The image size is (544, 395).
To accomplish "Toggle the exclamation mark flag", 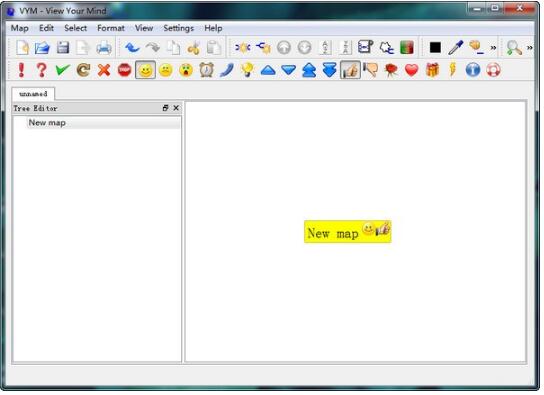I will coord(21,70).
